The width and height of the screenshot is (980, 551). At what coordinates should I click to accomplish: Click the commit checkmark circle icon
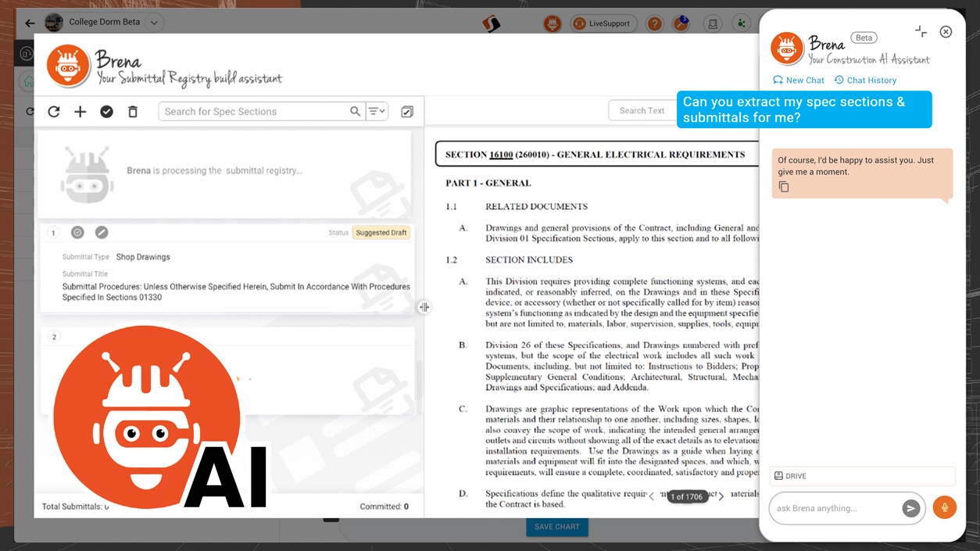point(107,112)
